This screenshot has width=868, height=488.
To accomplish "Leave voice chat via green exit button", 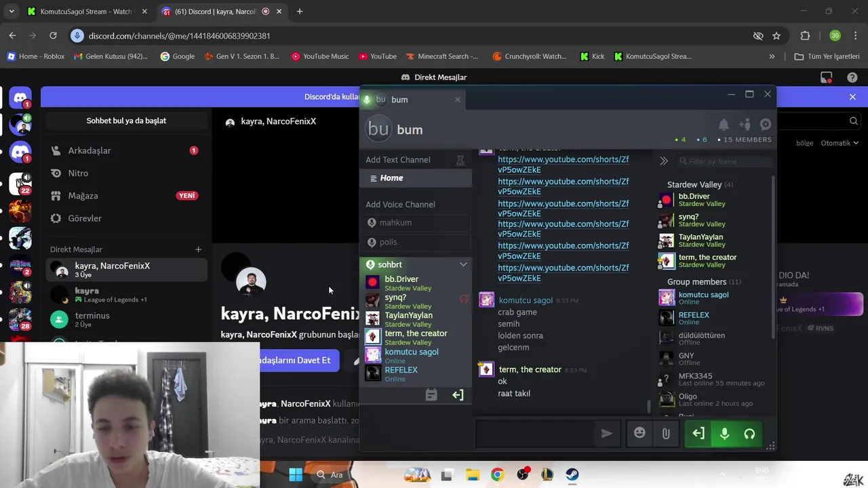I will pyautogui.click(x=698, y=434).
